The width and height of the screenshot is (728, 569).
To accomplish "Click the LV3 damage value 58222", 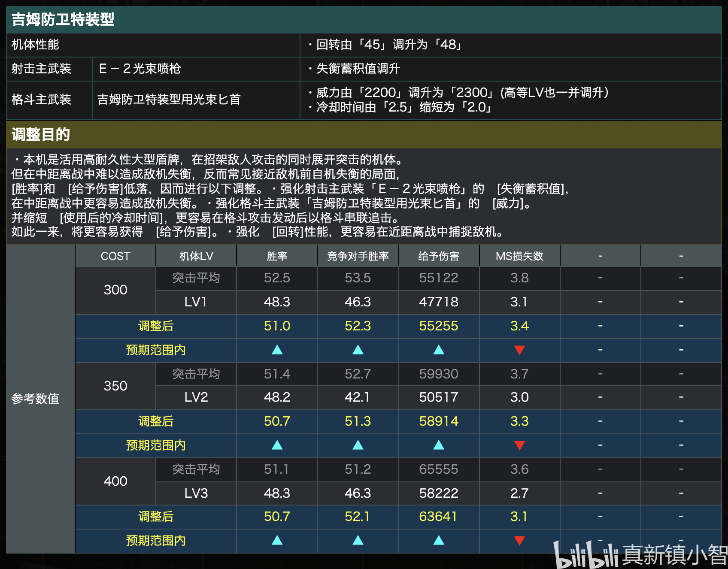I will (x=439, y=493).
